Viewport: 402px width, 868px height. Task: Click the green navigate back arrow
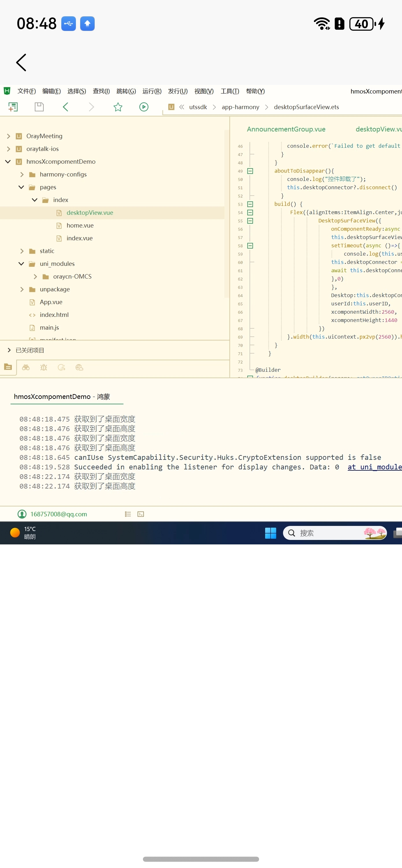66,107
